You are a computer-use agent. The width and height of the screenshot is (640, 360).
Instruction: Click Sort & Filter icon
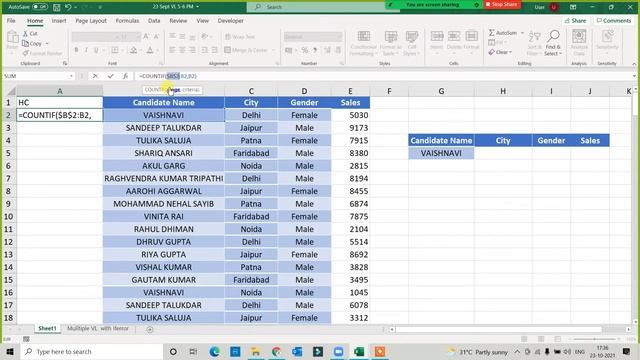[534, 43]
